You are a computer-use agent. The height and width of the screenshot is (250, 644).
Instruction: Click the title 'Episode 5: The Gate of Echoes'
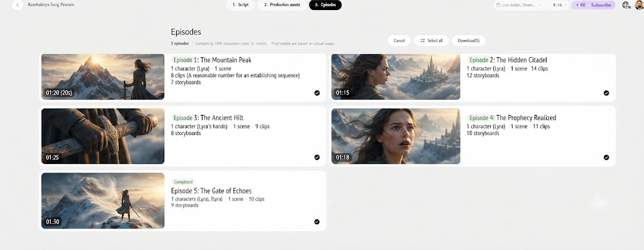pos(211,191)
